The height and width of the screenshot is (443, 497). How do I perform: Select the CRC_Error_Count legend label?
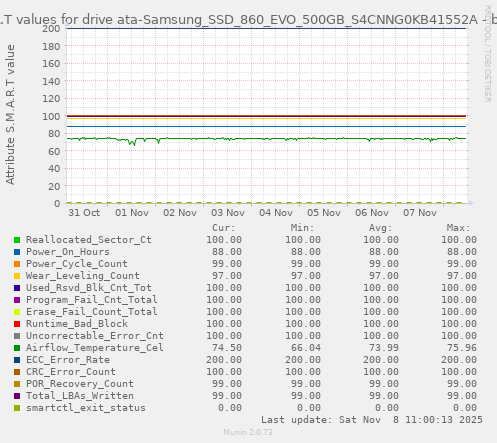coord(71,372)
